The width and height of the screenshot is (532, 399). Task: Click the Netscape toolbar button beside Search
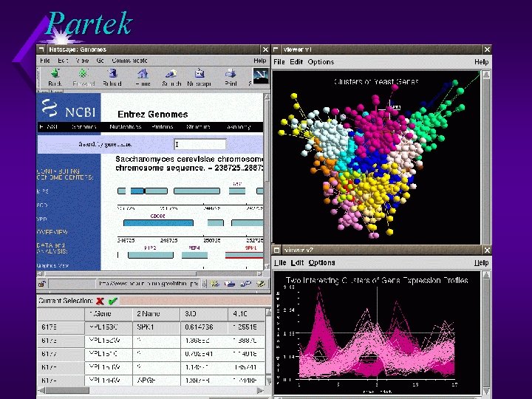tap(199, 78)
